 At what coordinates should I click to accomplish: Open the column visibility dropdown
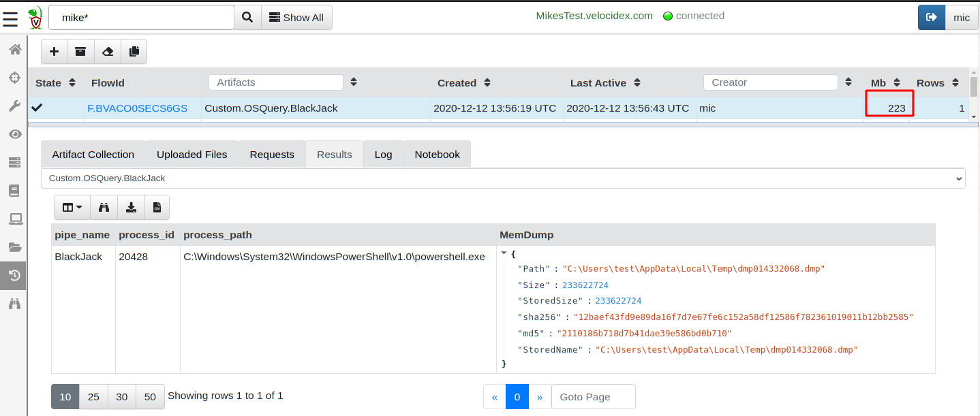click(x=72, y=208)
